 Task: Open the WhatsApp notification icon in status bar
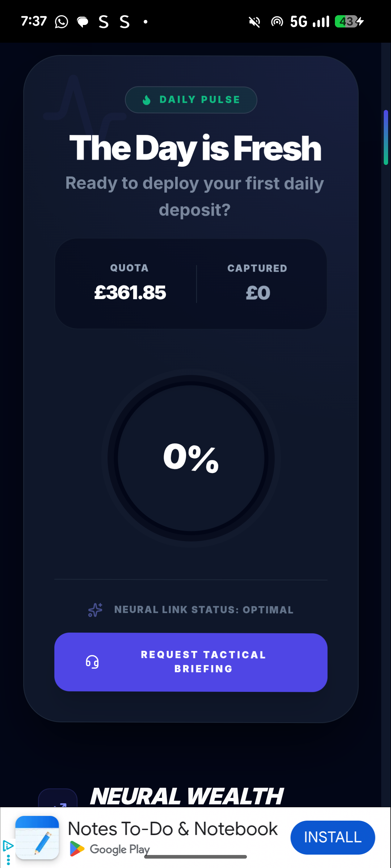(61, 22)
